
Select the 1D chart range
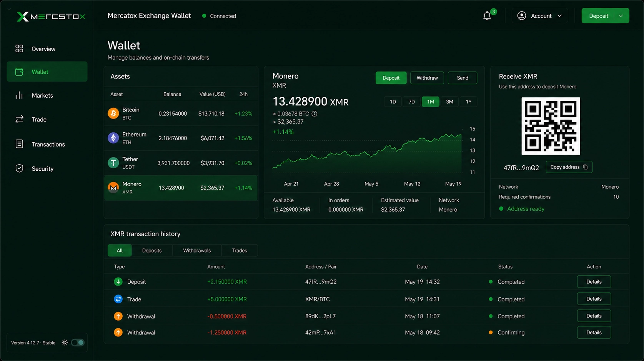(x=393, y=101)
